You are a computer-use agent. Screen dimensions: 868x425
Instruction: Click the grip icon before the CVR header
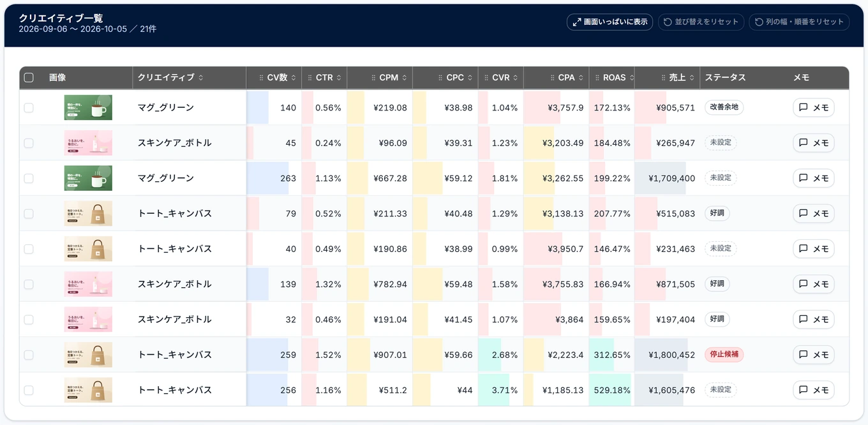click(486, 78)
